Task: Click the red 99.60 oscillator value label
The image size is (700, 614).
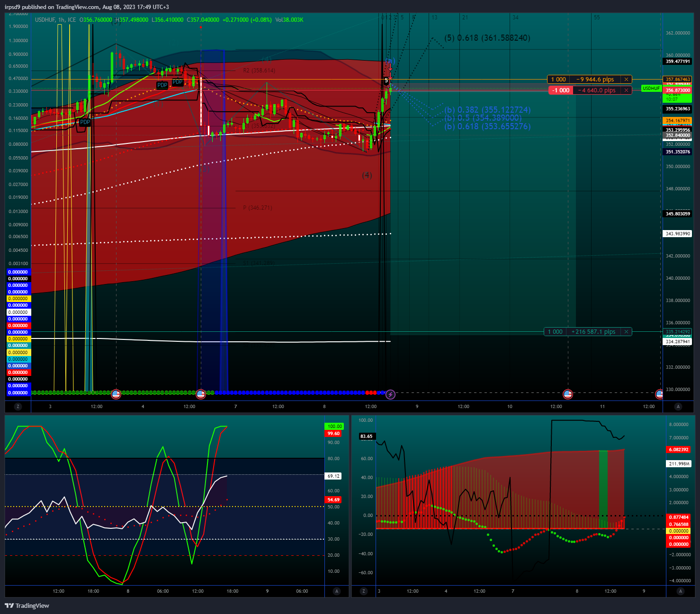Action: click(x=334, y=434)
